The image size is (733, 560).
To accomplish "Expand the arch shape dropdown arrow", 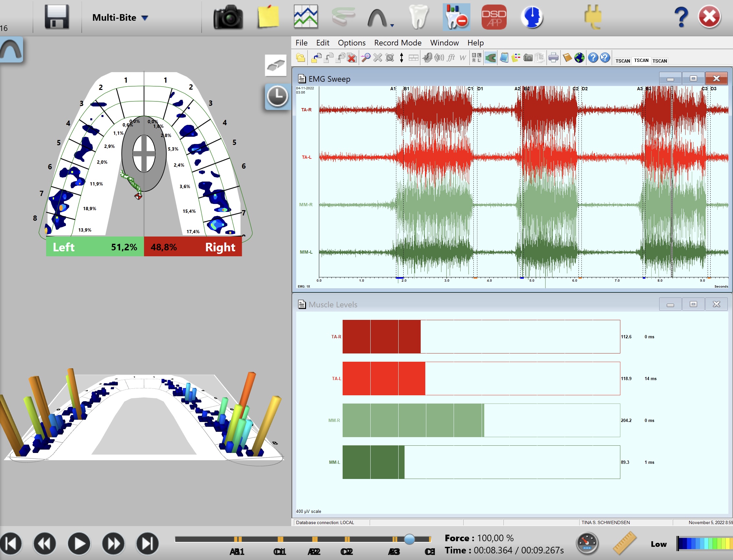I will [392, 25].
